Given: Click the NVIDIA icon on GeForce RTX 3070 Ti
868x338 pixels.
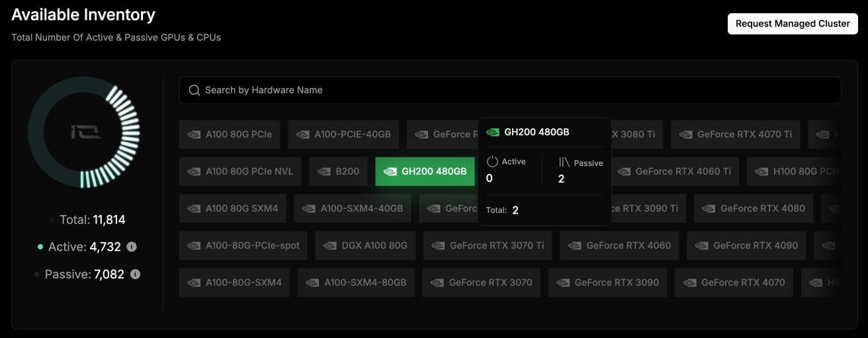Looking at the screenshot, I should point(438,245).
